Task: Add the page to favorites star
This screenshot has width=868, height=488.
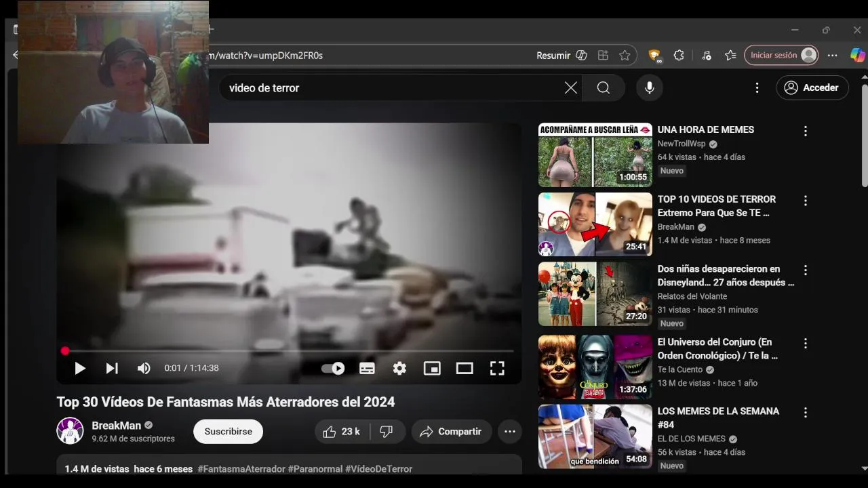Action: click(x=625, y=56)
